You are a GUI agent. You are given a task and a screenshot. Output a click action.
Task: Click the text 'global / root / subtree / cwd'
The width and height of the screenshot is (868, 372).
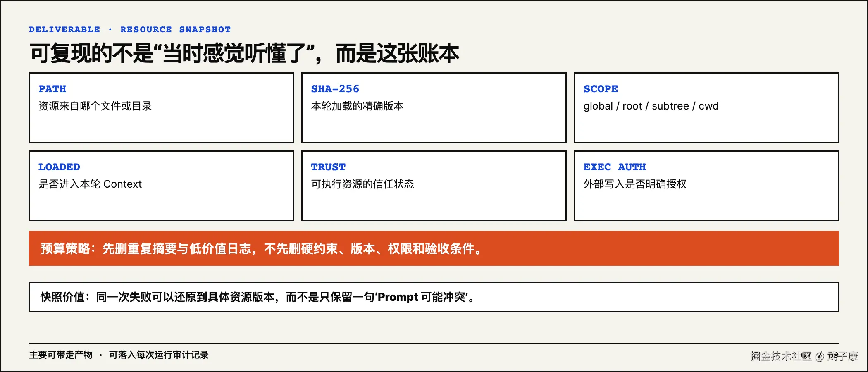(651, 106)
